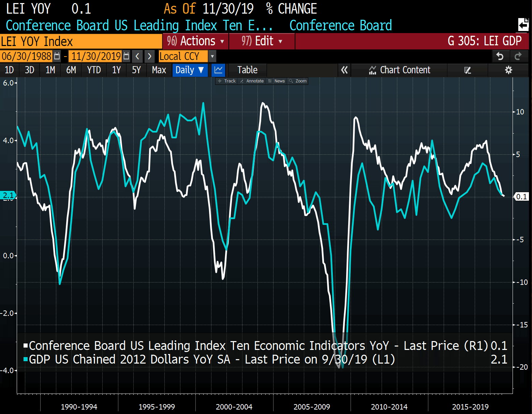Viewport: 532px width, 414px height.
Task: Click white legend swatch for Leading Index
Action: (26, 346)
